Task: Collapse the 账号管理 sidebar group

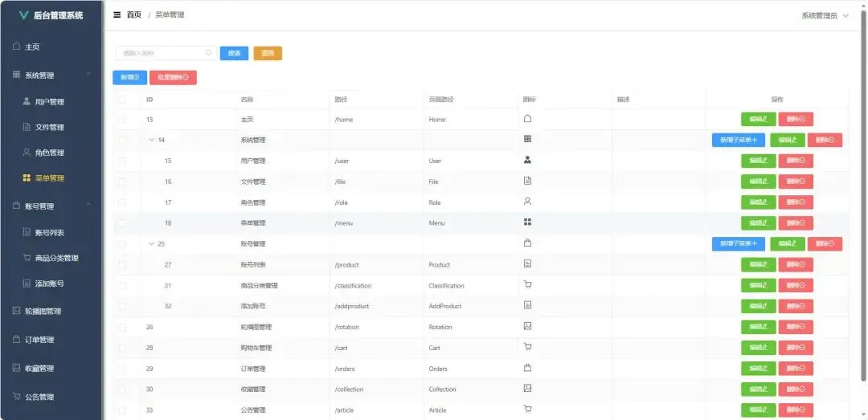Action: click(x=51, y=206)
